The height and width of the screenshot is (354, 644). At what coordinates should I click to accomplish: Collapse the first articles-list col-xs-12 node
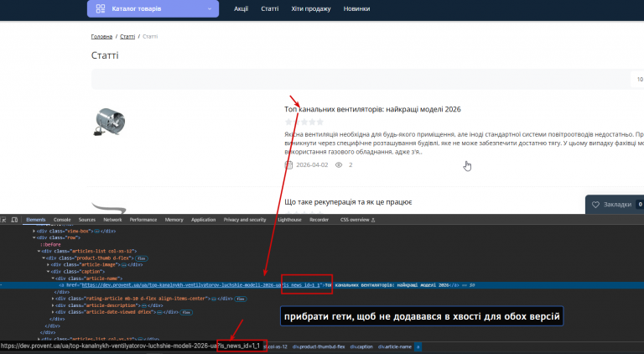pos(39,251)
